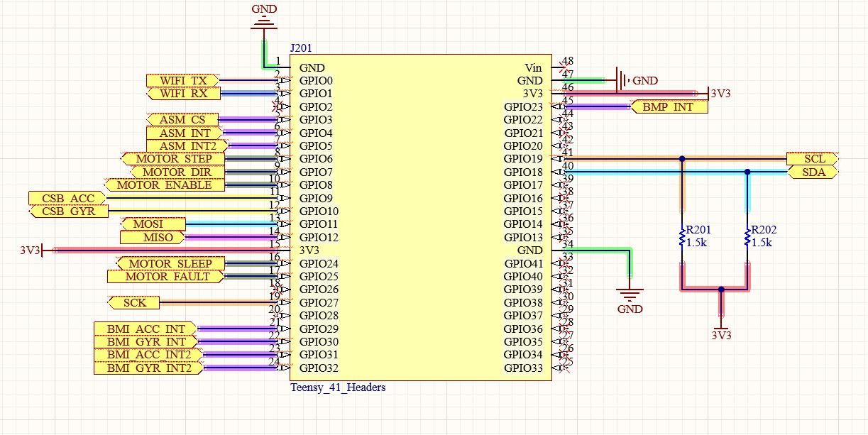868x435 pixels.
Task: Select GND symbol beside pin 47
Action: coord(635,81)
